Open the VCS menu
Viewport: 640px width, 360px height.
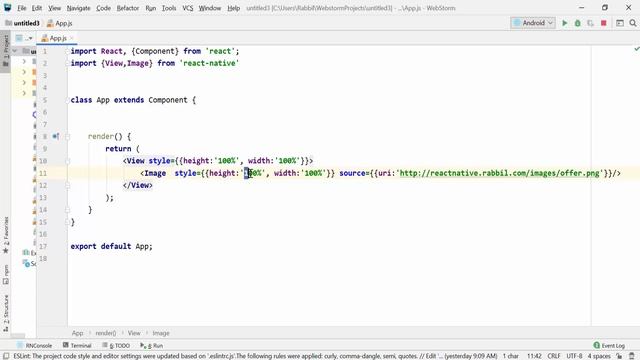pos(188,8)
